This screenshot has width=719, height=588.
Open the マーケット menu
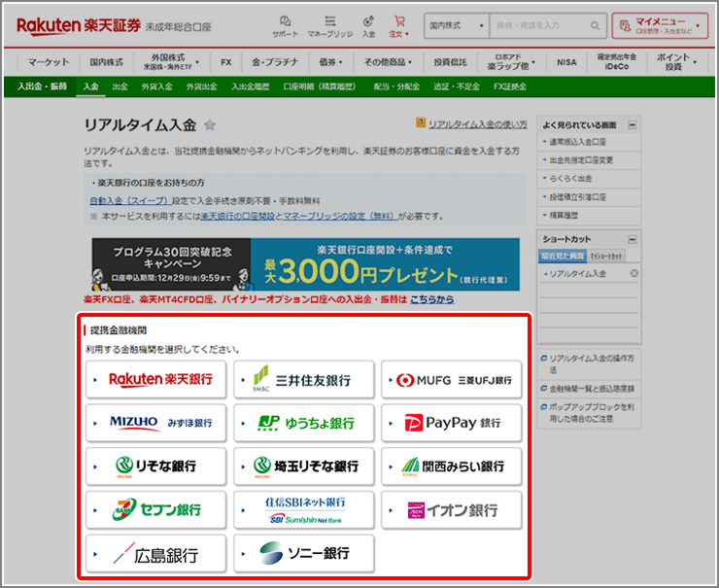(49, 62)
